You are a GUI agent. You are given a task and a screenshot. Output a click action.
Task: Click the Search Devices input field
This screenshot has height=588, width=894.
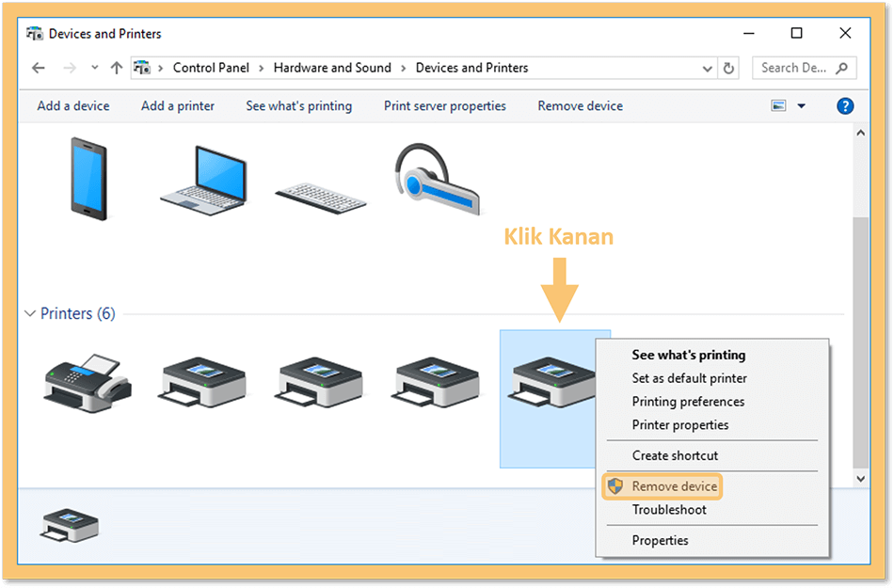(x=805, y=69)
